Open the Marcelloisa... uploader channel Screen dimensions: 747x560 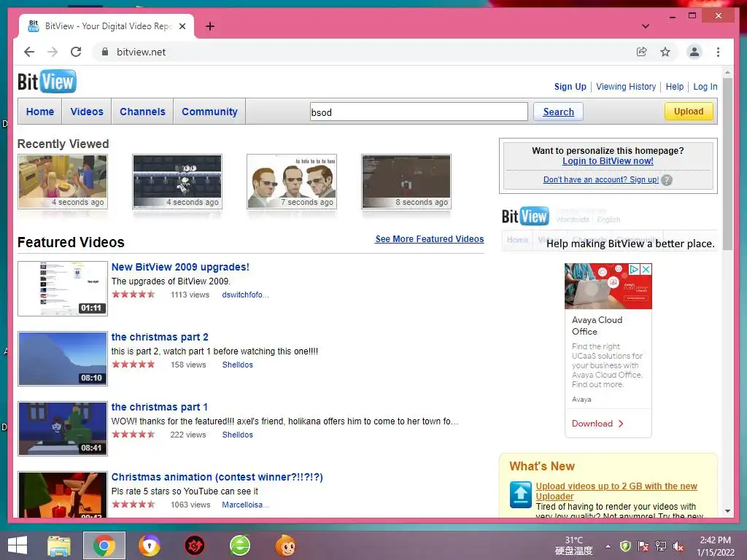[245, 505]
